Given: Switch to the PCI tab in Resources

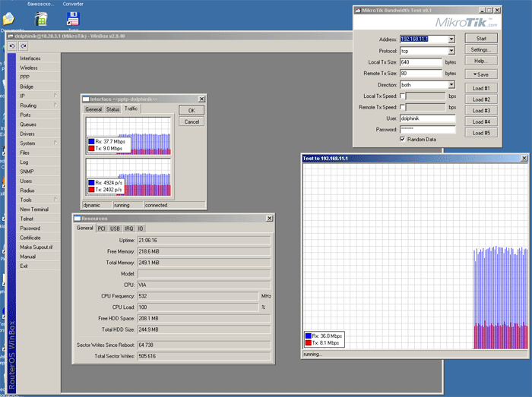Looking at the screenshot, I should 101,228.
